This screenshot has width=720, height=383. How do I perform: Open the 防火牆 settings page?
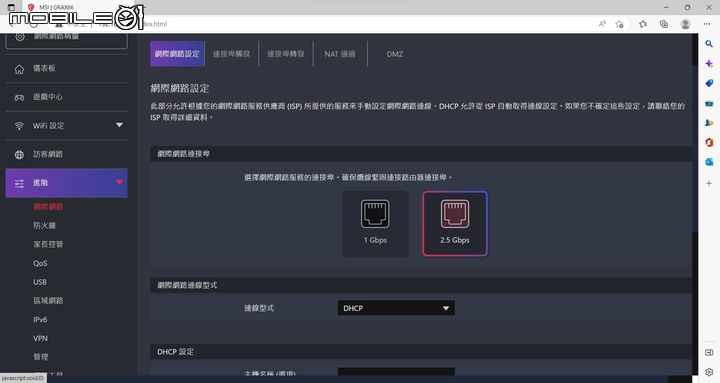[x=44, y=225]
